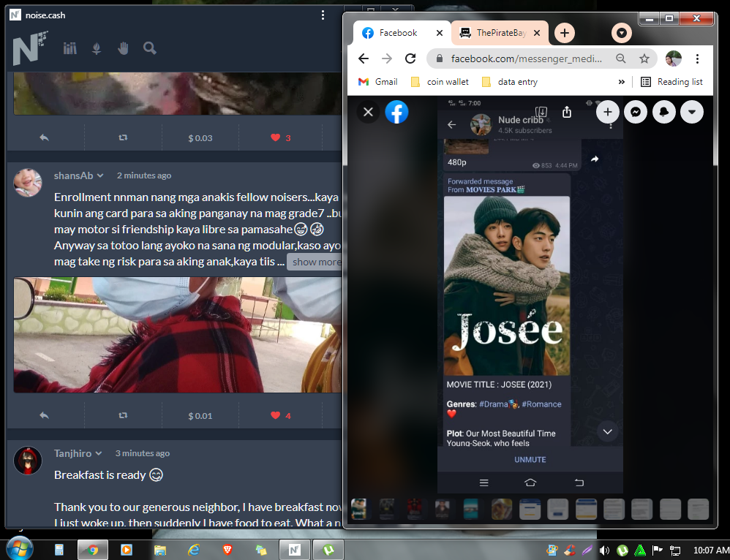Open network icon in system tray
Image resolution: width=730 pixels, height=560 pixels.
(674, 550)
